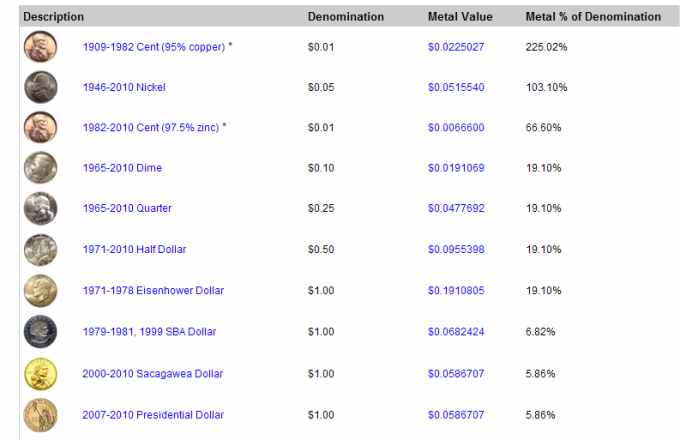Image resolution: width=680 pixels, height=440 pixels.
Task: Click the Quarter coin image
Action: (40, 209)
